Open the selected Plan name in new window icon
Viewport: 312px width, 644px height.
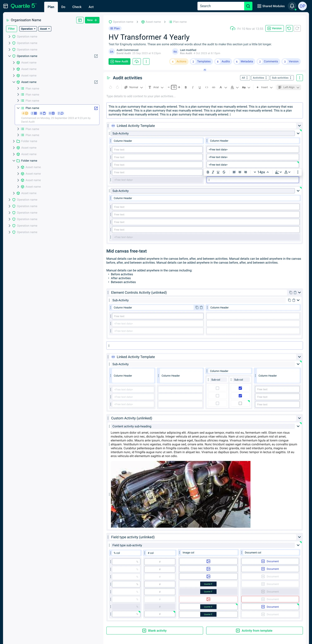[96, 108]
